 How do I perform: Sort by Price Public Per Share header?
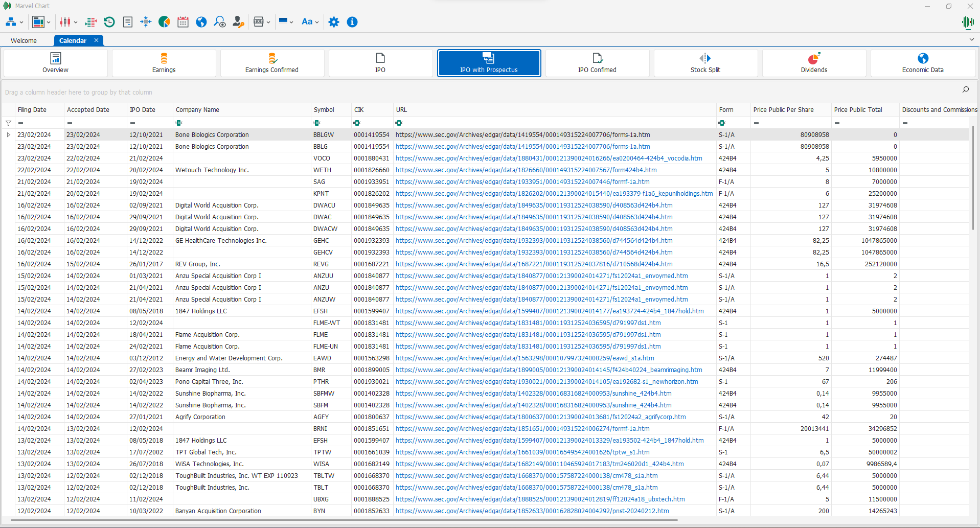click(x=790, y=110)
